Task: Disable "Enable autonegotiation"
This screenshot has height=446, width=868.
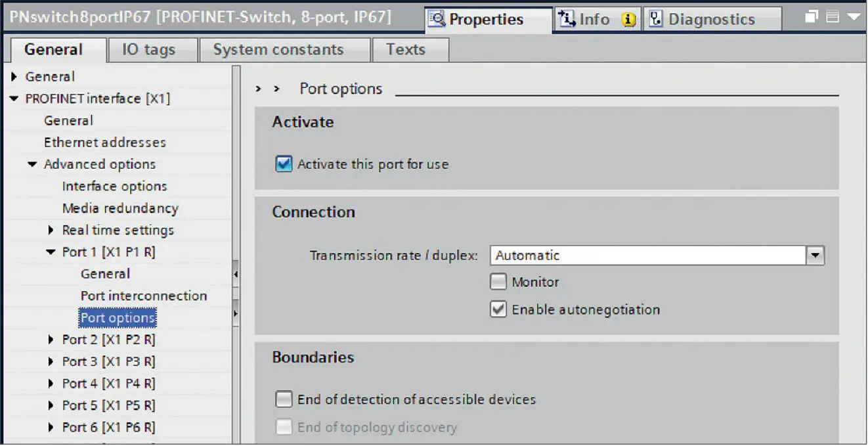Action: click(x=498, y=309)
